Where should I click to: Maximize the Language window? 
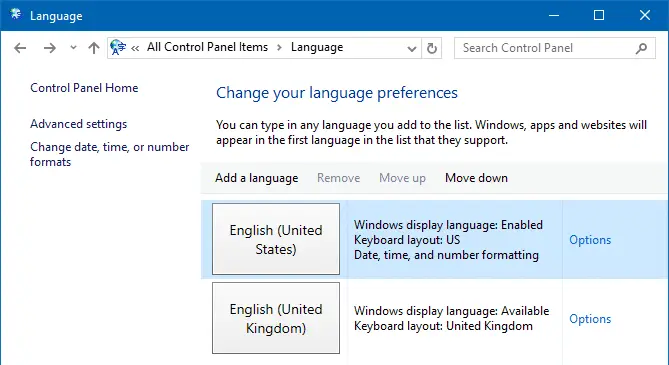point(599,15)
